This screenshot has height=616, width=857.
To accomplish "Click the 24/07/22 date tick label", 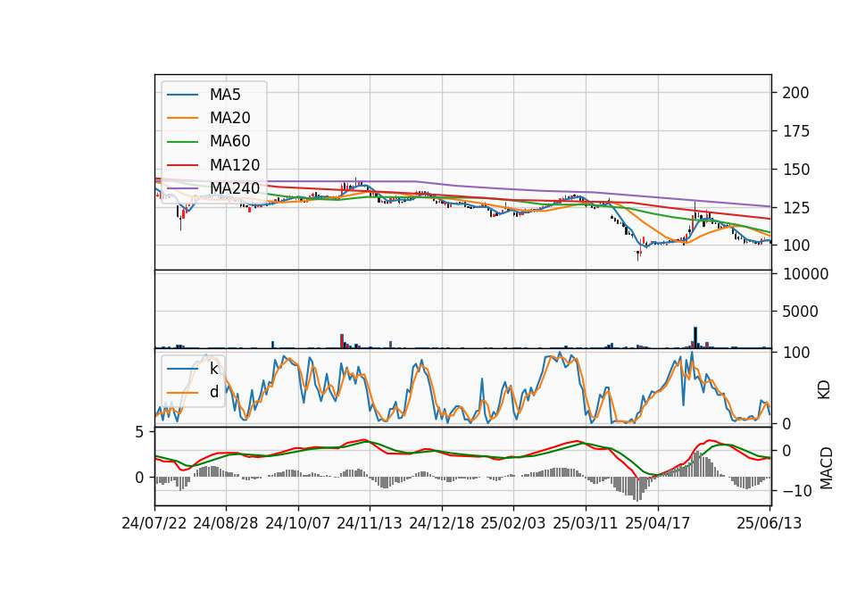I will [x=154, y=523].
